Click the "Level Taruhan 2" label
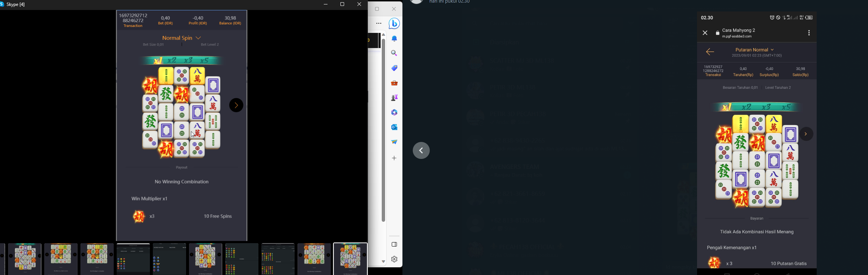The image size is (868, 275). click(x=778, y=88)
